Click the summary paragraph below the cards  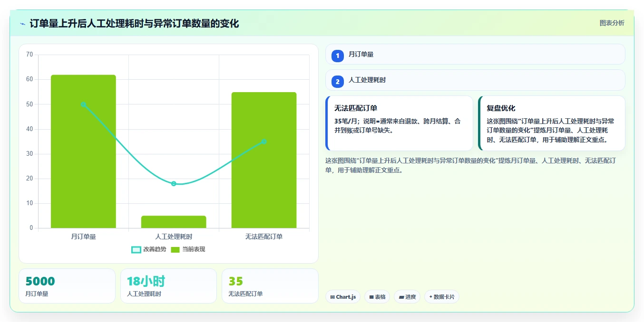click(x=471, y=166)
